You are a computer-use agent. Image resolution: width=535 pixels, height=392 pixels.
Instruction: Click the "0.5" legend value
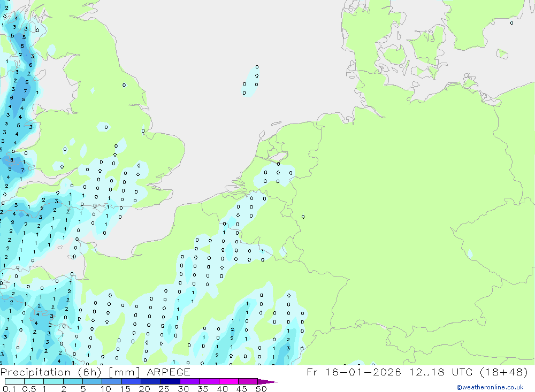pyautogui.click(x=29, y=389)
